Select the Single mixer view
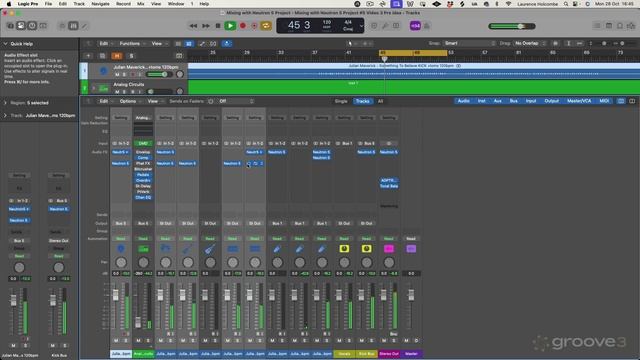 341,101
